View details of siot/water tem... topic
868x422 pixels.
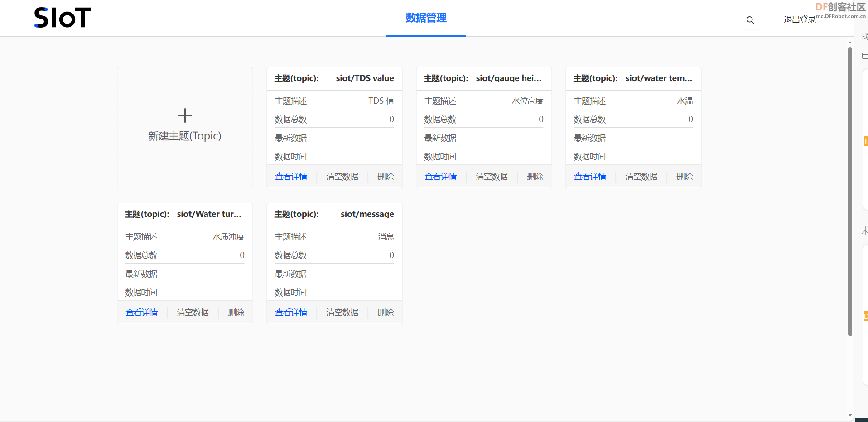[590, 177]
